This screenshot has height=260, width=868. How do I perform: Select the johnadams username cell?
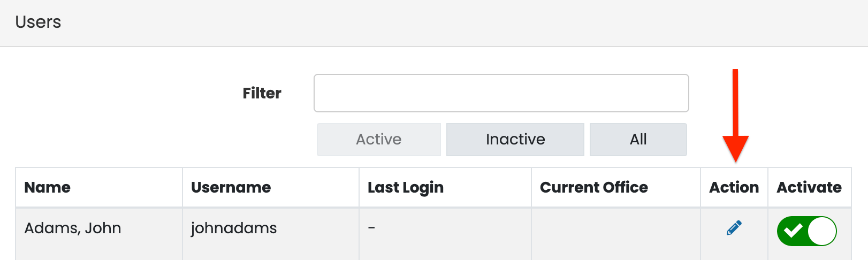pyautogui.click(x=234, y=228)
